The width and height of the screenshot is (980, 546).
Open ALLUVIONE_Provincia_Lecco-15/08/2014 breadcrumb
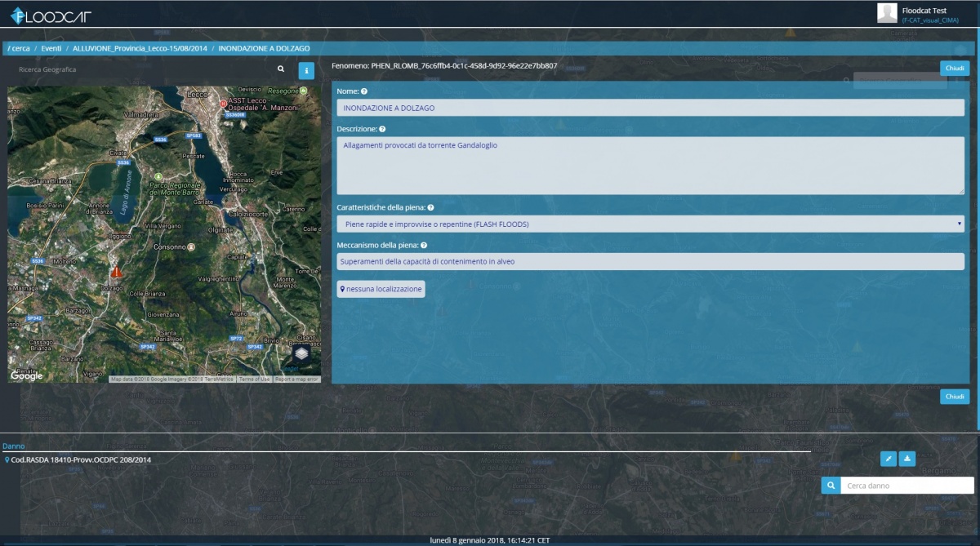[x=140, y=49]
